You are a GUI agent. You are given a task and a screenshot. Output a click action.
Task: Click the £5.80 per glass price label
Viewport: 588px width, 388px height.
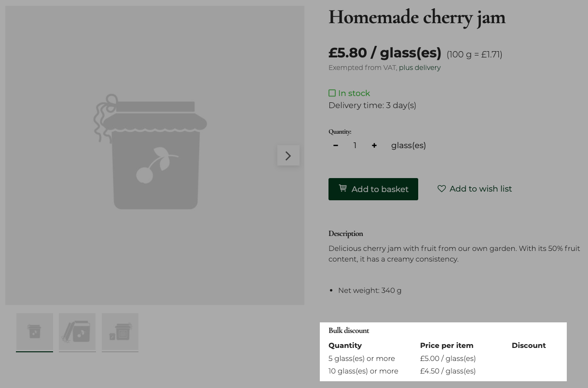tap(384, 53)
